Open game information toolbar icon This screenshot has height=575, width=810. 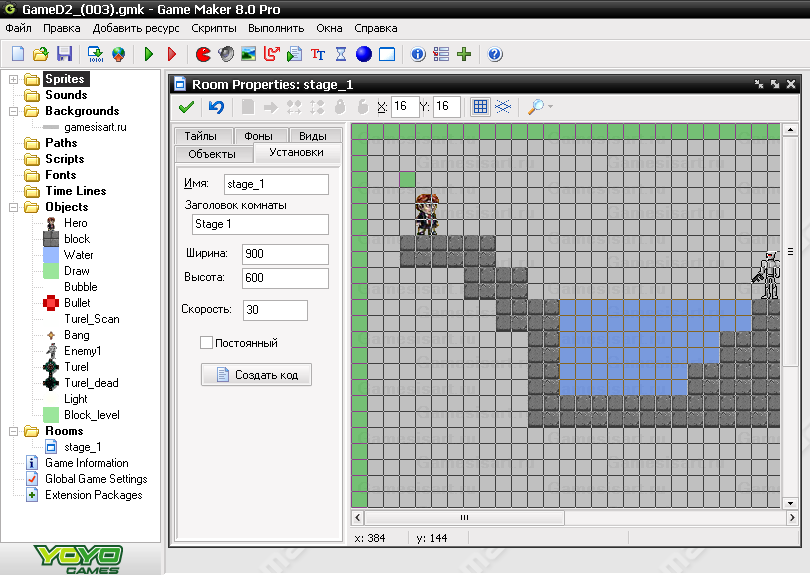click(x=418, y=54)
